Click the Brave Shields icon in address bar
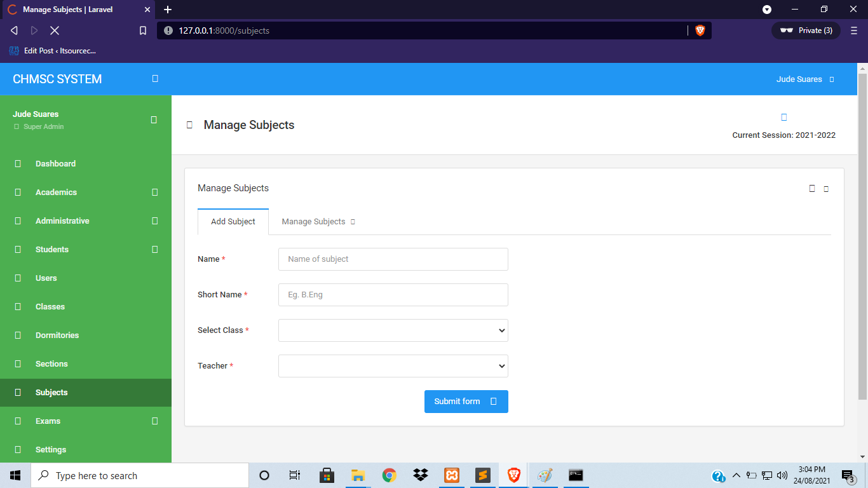The image size is (868, 488). pos(700,30)
